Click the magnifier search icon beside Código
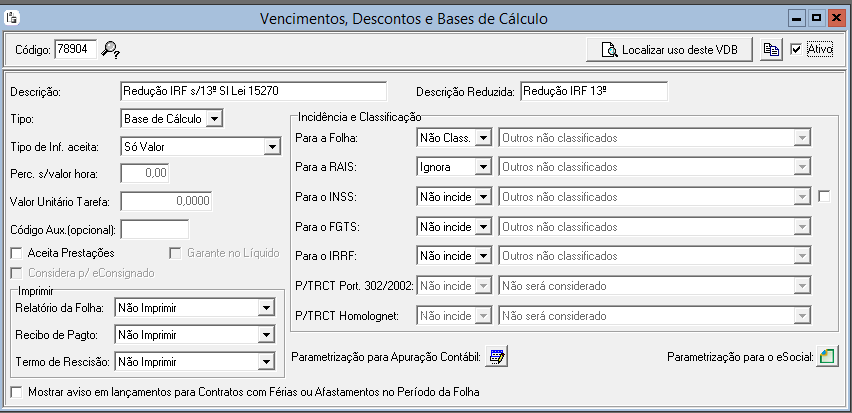Image resolution: width=852 pixels, height=413 pixels. [110, 49]
